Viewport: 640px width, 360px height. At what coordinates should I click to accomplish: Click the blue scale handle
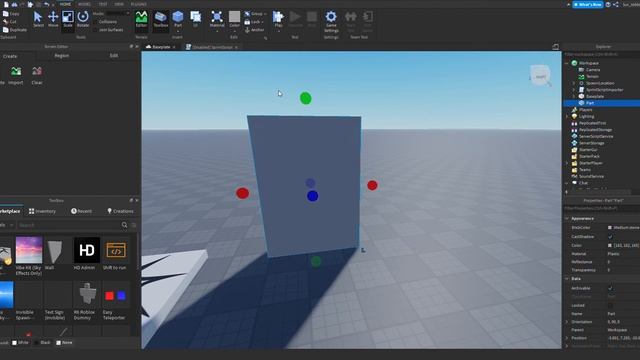[313, 196]
